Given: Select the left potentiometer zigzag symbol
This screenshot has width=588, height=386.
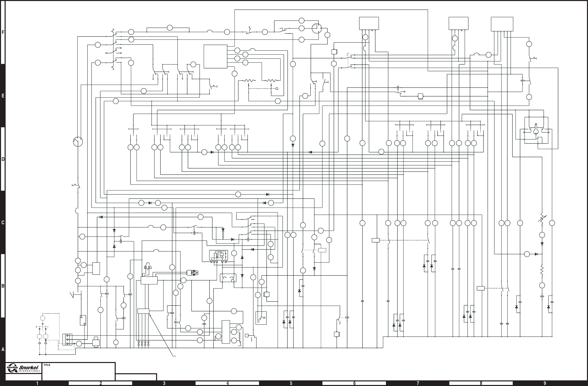Looking at the screenshot, I should coord(248,81).
